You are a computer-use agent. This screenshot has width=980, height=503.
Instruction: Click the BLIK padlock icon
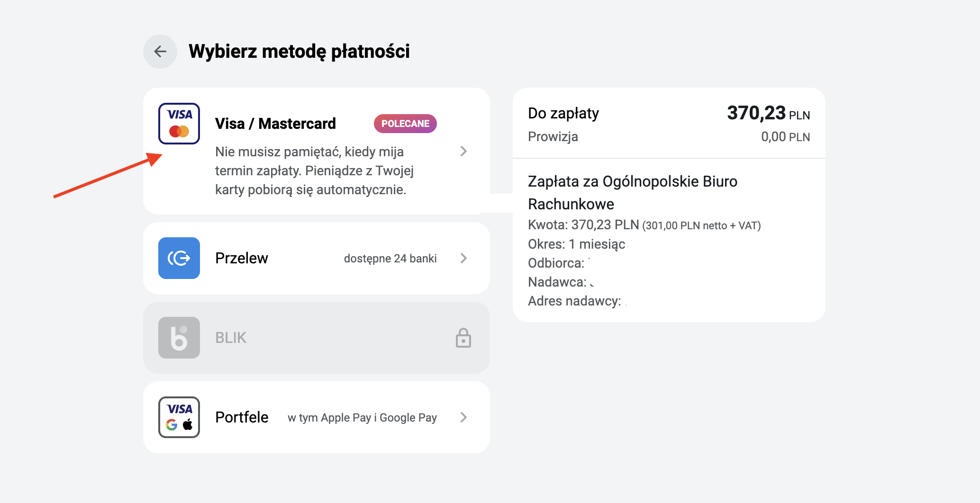(463, 338)
